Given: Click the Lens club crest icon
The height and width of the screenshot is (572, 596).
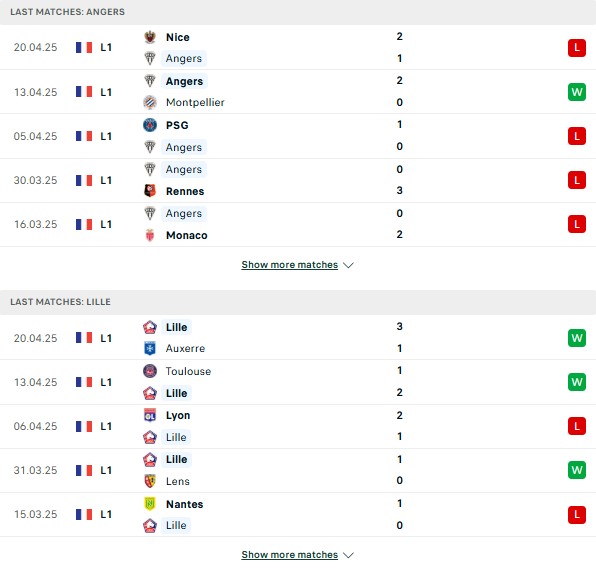Looking at the screenshot, I should [x=150, y=481].
